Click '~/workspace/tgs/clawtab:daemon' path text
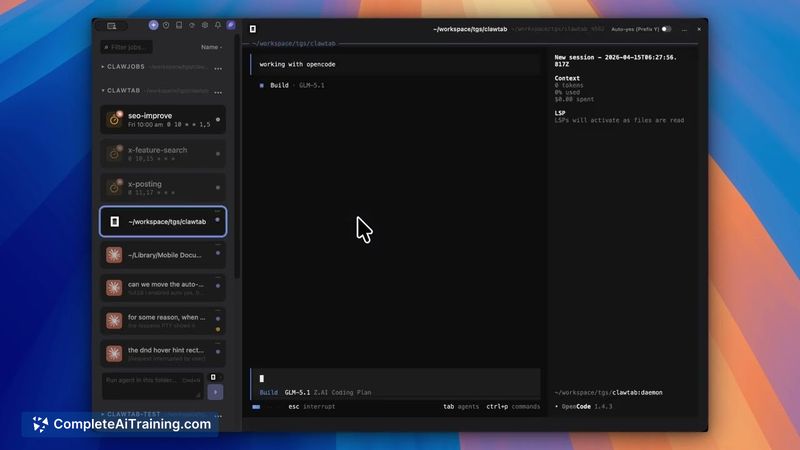 point(608,392)
